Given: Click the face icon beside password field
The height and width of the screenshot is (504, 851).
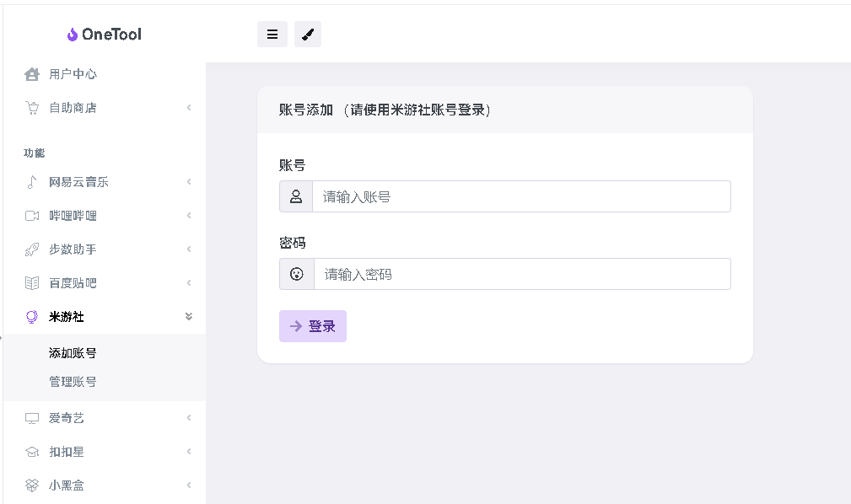Looking at the screenshot, I should [297, 274].
